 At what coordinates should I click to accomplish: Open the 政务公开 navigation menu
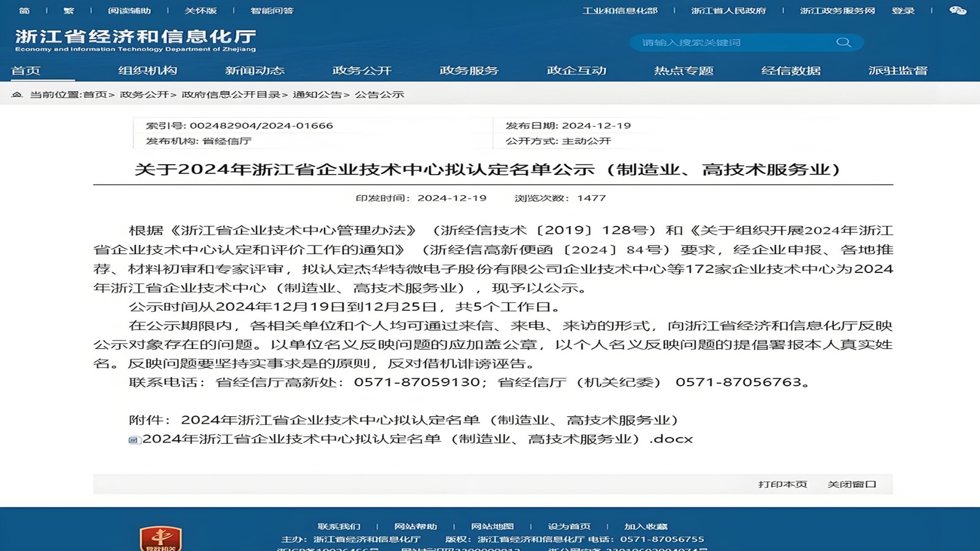361,70
